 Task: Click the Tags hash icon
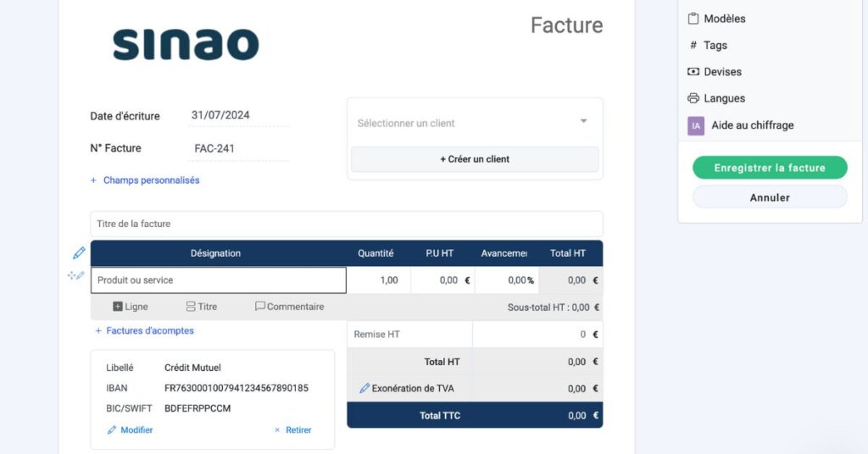pyautogui.click(x=693, y=46)
